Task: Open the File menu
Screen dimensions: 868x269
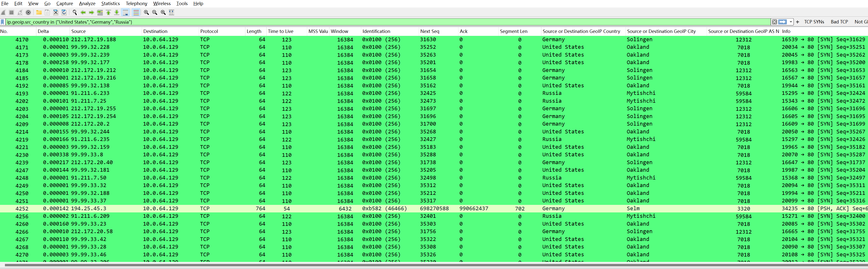Action: 5,3
